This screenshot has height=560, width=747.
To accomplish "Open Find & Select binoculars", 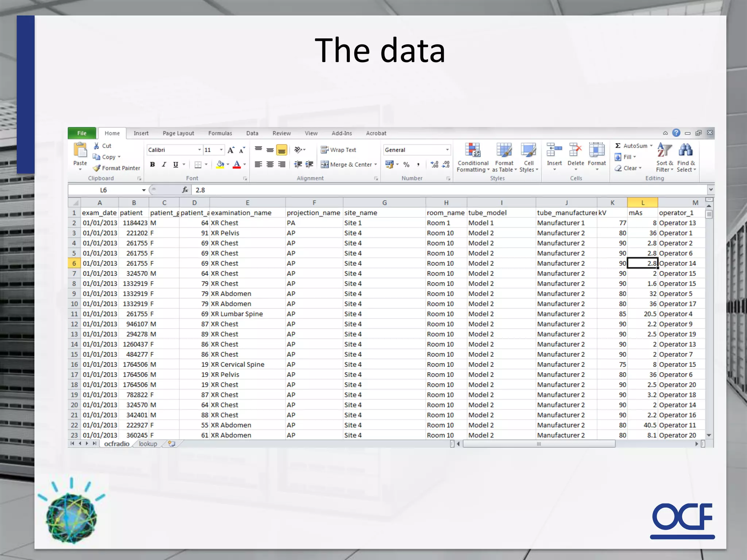I will click(x=686, y=157).
